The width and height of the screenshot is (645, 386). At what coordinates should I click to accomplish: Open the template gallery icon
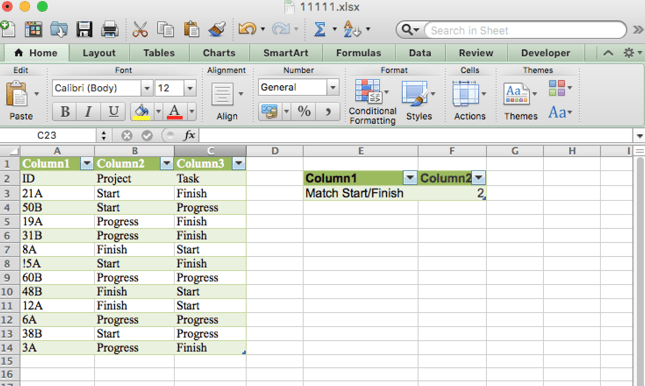point(33,29)
